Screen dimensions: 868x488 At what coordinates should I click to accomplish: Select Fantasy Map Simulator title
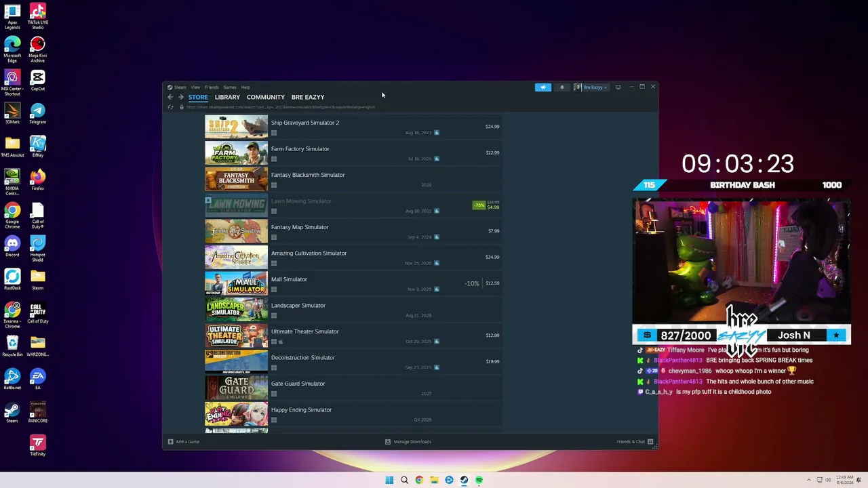pos(300,227)
